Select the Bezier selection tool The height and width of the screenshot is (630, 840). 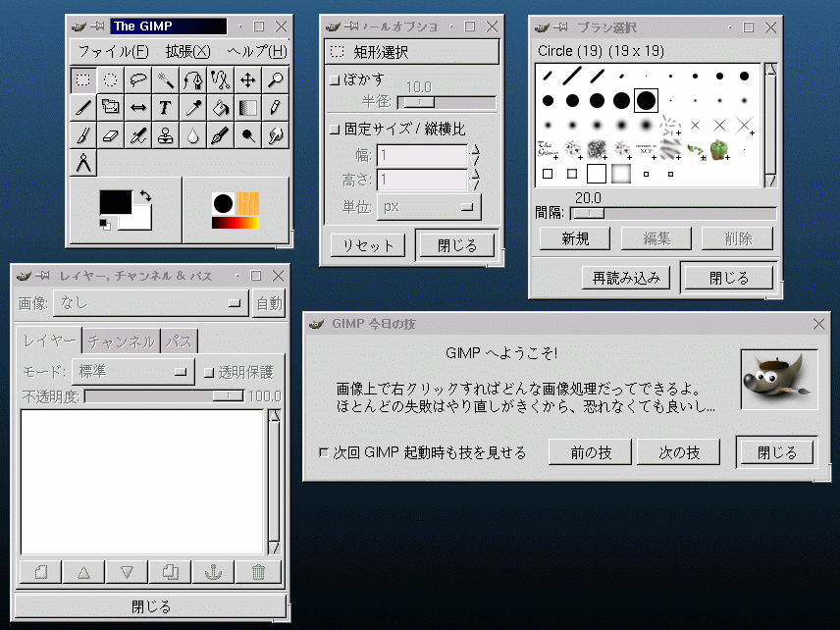click(193, 80)
